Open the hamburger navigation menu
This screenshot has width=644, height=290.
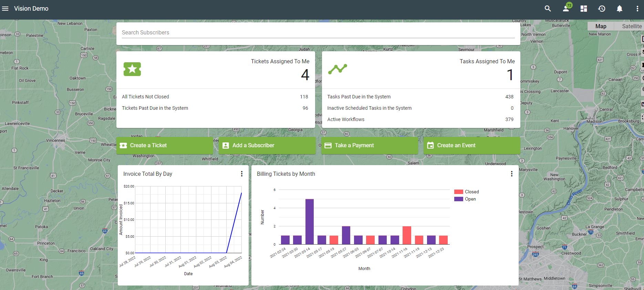[5, 9]
